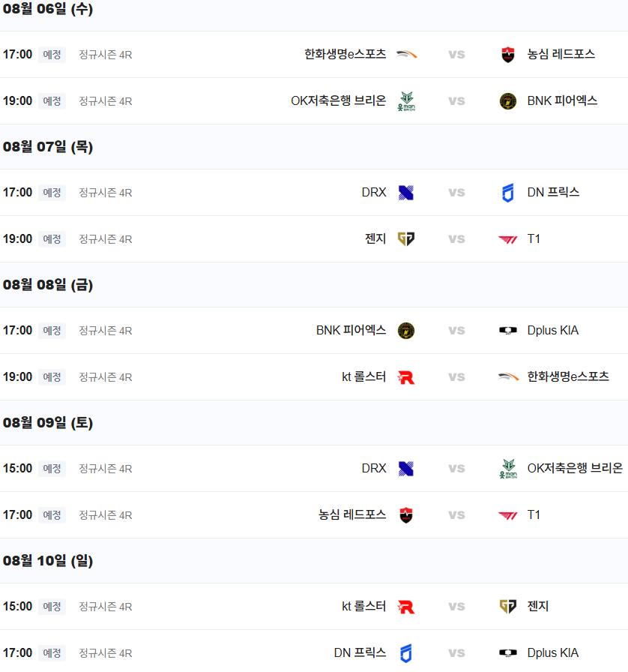The width and height of the screenshot is (628, 672).
Task: Click DN 프릭스 logo in August 10 match
Action: [x=406, y=653]
